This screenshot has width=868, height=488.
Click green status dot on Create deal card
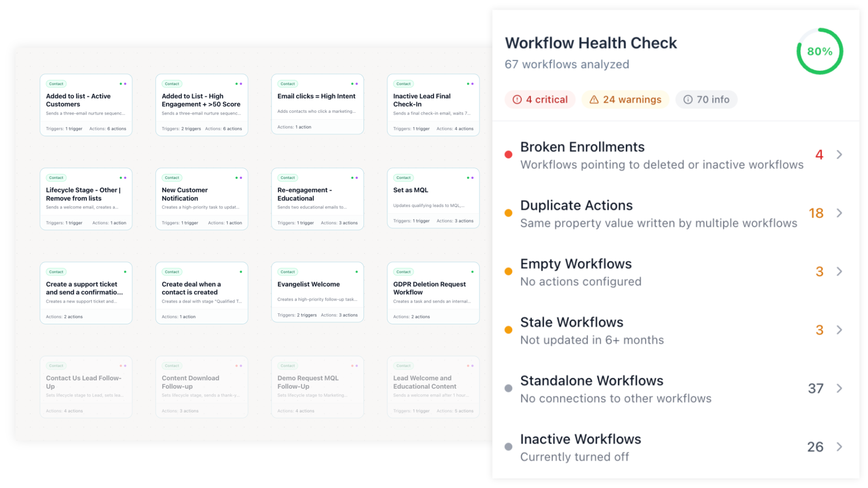tap(241, 271)
